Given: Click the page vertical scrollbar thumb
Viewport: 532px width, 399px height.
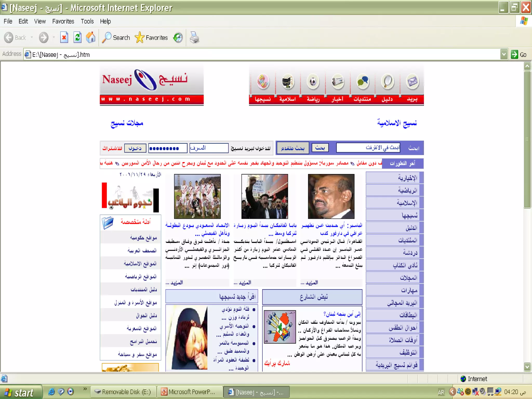Looking at the screenshot, I should 527,139.
